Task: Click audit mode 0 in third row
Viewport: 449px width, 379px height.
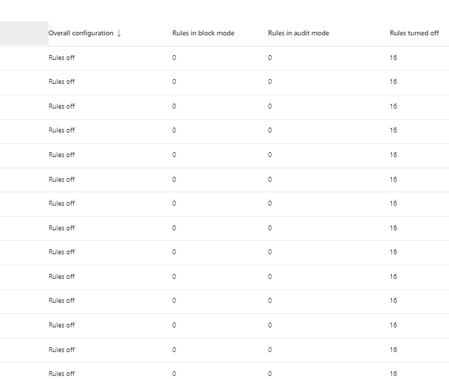Action: point(270,106)
